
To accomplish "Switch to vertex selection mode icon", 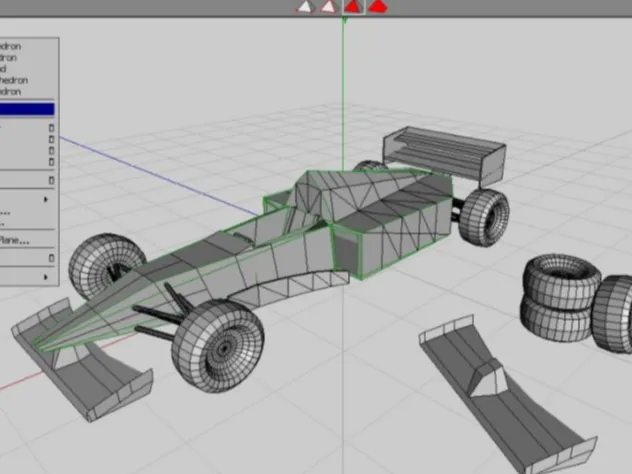I will pyautogui.click(x=305, y=7).
